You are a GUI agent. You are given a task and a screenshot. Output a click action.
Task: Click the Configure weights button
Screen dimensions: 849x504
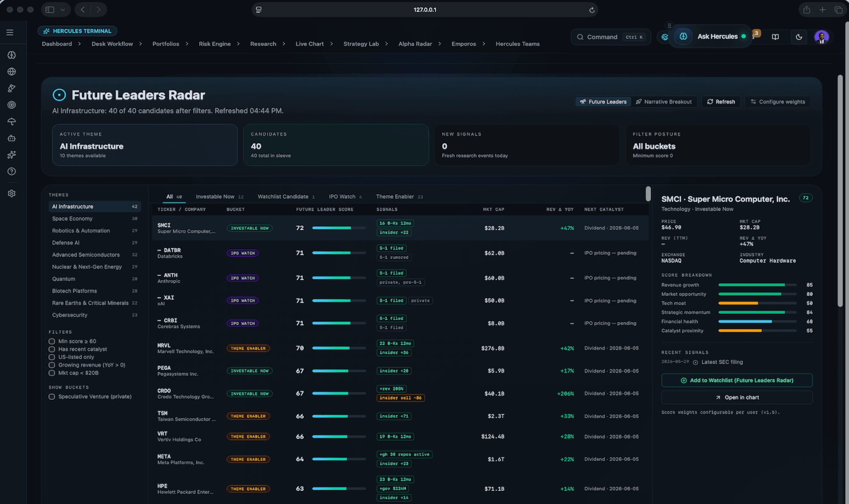point(778,102)
